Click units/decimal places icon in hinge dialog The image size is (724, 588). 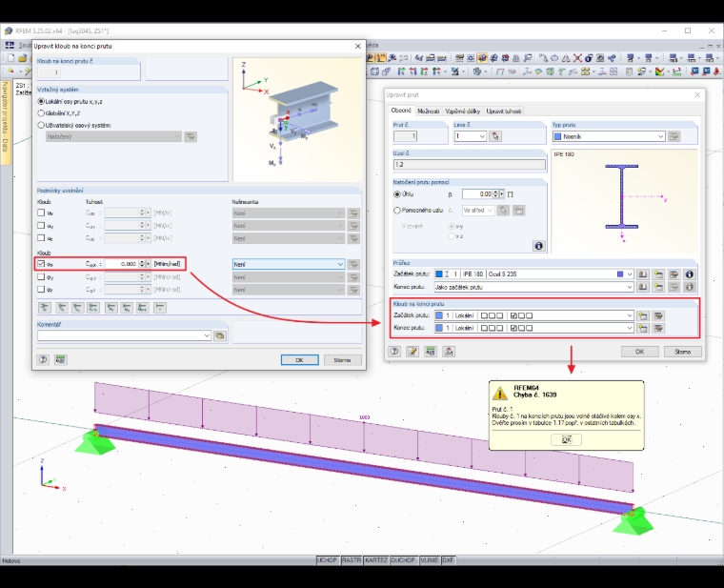click(x=60, y=359)
